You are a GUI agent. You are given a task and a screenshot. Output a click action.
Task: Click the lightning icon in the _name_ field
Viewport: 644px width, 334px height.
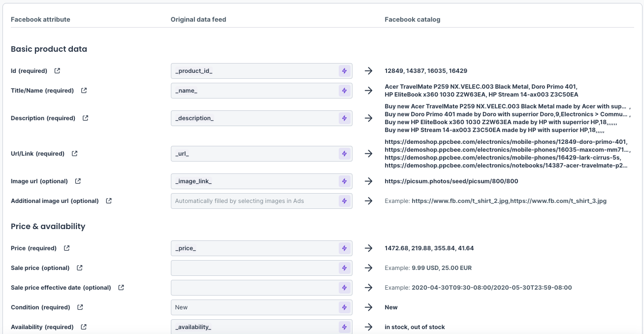(344, 91)
